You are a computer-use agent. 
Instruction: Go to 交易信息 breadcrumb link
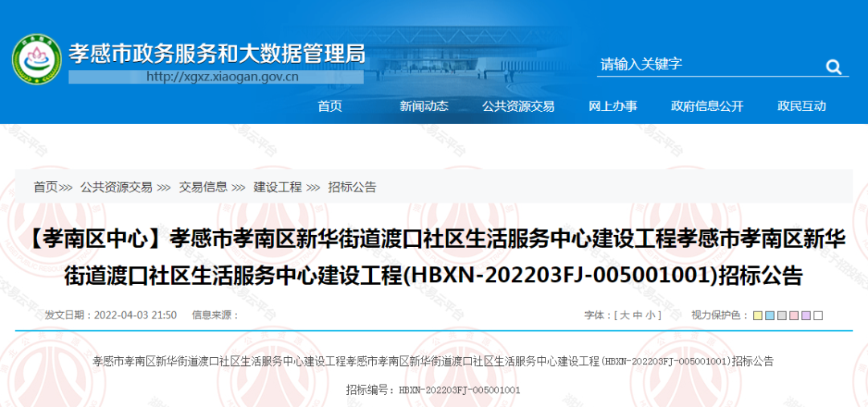click(203, 187)
